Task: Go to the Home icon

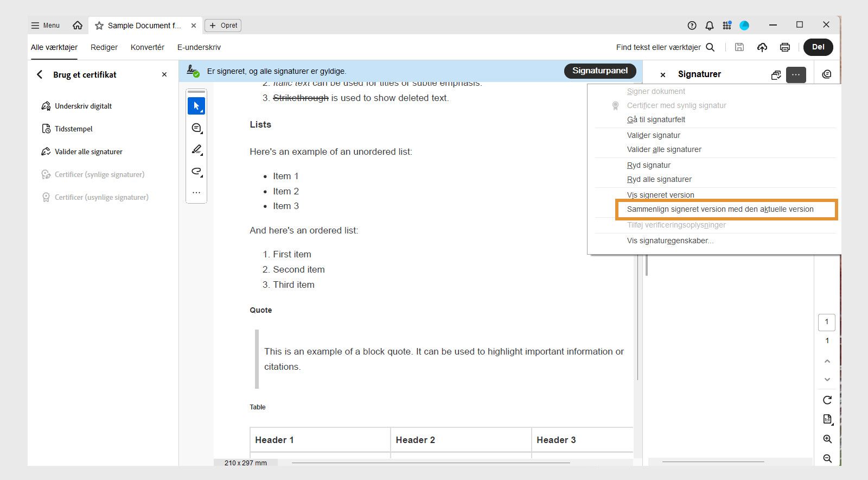Action: click(78, 26)
